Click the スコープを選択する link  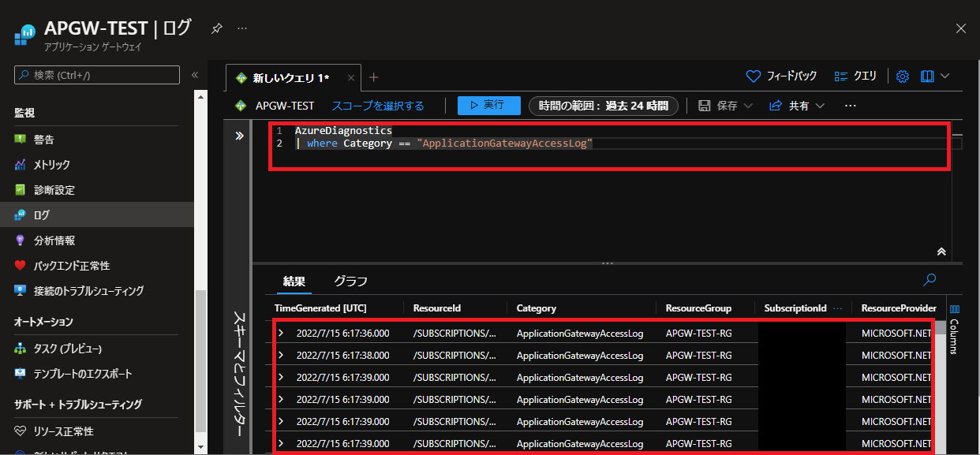[x=378, y=106]
